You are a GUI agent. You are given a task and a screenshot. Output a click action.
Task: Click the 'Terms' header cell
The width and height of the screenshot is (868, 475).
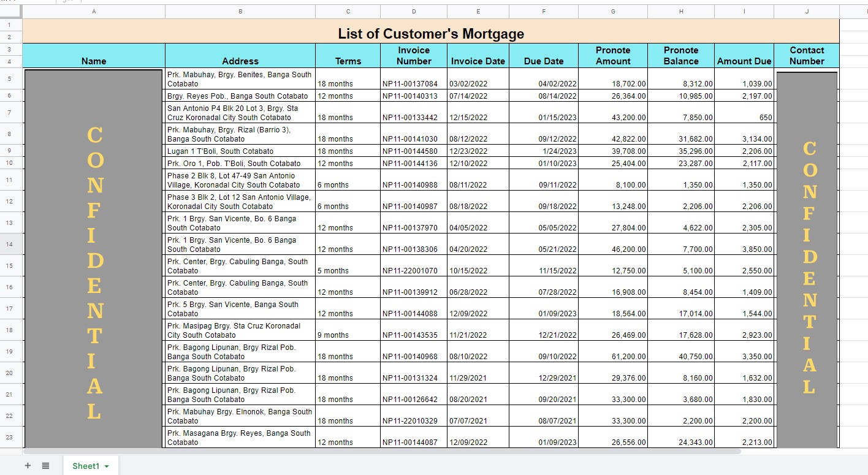pyautogui.click(x=348, y=56)
